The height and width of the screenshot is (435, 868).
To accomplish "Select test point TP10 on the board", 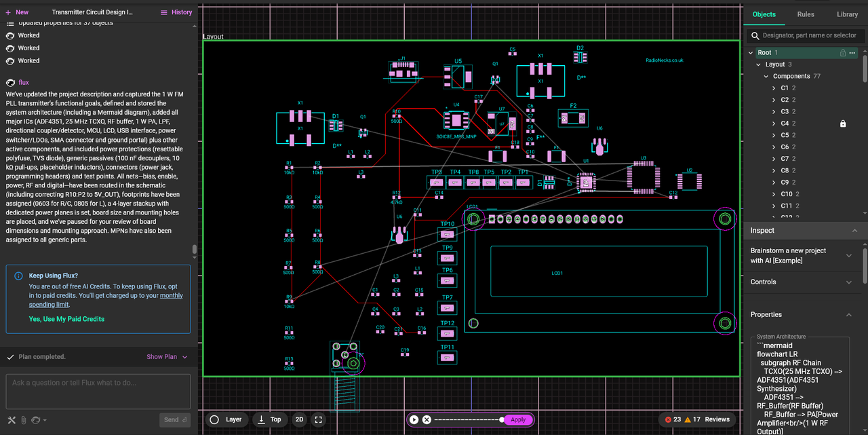I will [447, 234].
